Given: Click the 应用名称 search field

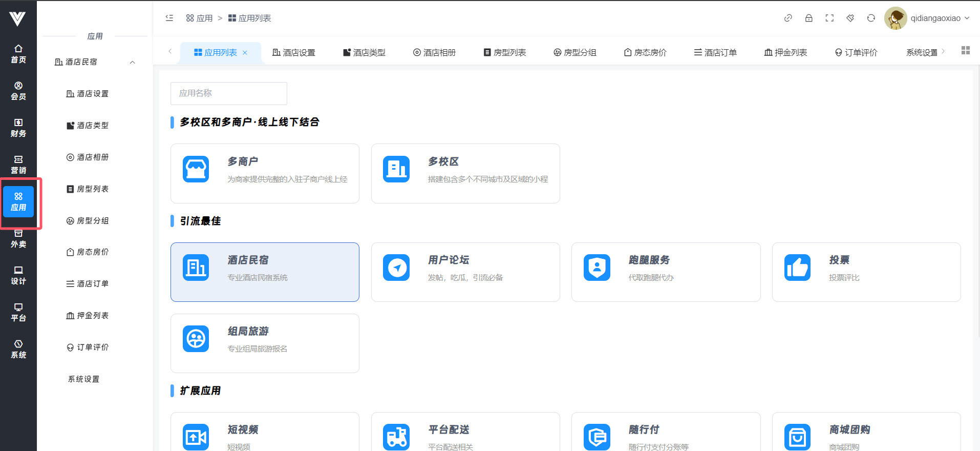Looking at the screenshot, I should pyautogui.click(x=228, y=93).
